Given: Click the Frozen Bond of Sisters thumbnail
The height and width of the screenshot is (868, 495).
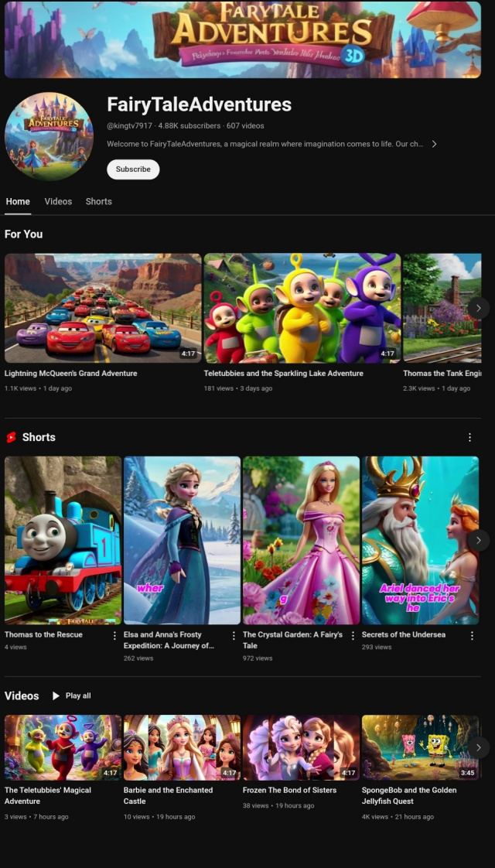Looking at the screenshot, I should (x=301, y=747).
